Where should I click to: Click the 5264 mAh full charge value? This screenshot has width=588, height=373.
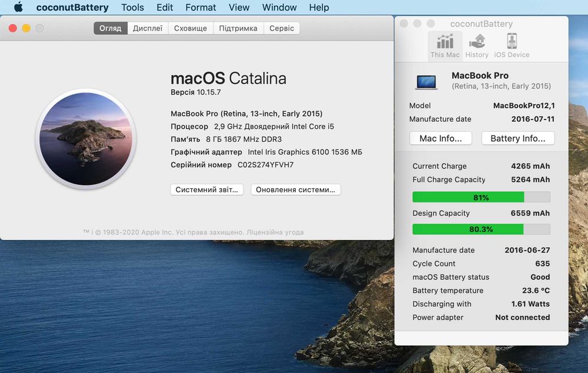[530, 180]
